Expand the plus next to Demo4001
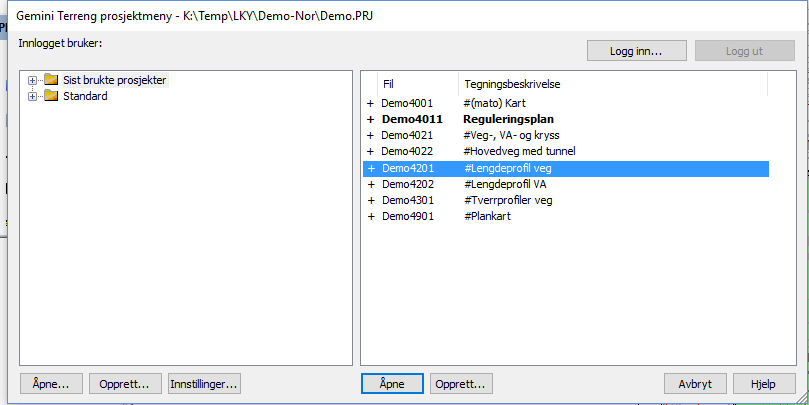The image size is (809, 405). pos(370,103)
